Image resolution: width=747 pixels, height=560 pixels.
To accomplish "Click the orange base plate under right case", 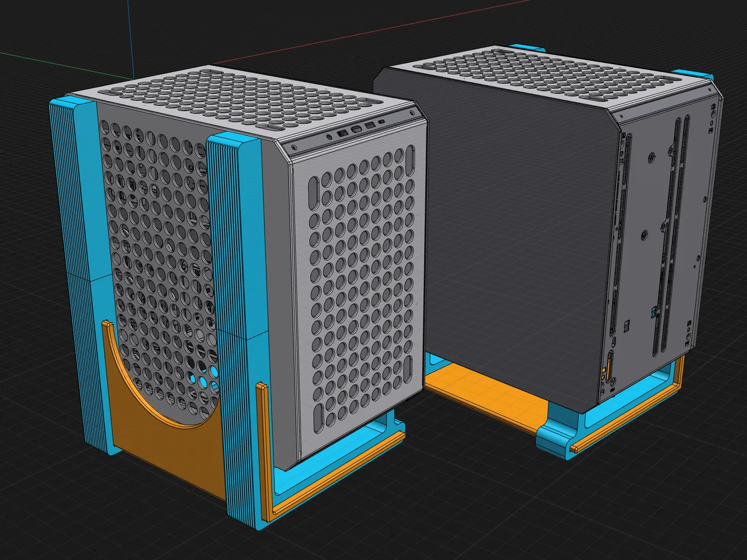I will [x=483, y=393].
